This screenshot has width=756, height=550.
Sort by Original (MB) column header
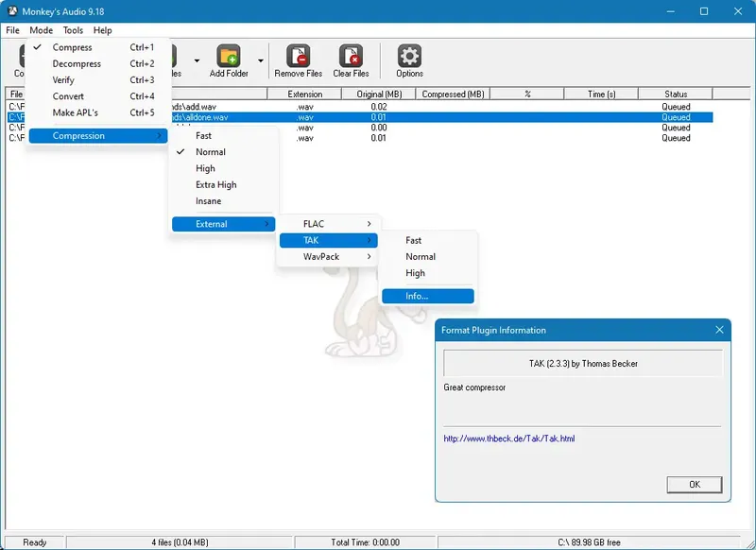pyautogui.click(x=379, y=94)
